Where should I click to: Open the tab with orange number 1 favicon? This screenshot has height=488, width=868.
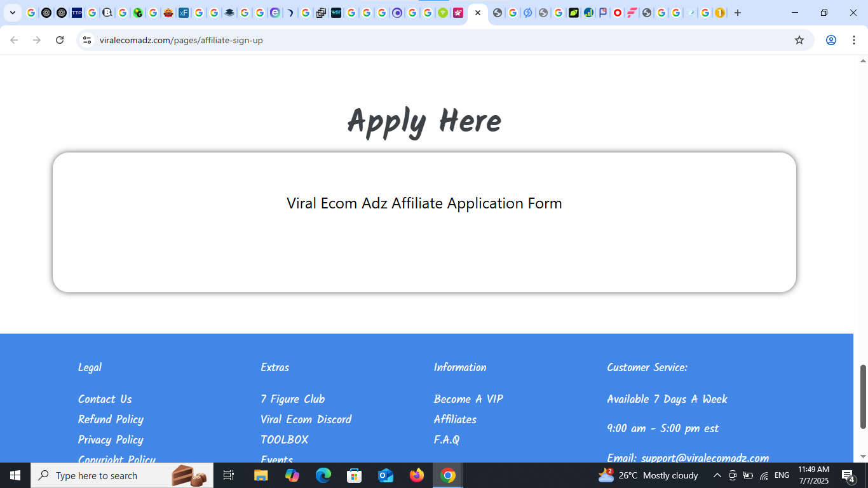pyautogui.click(x=720, y=13)
